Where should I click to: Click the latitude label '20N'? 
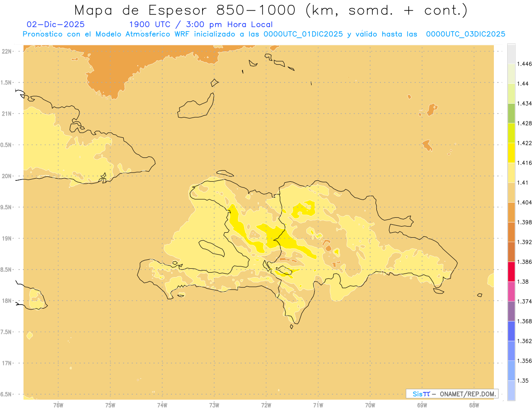[7, 176]
